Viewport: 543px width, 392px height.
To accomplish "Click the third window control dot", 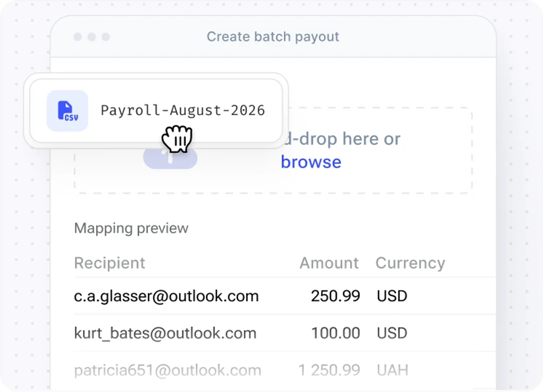I will pyautogui.click(x=106, y=37).
